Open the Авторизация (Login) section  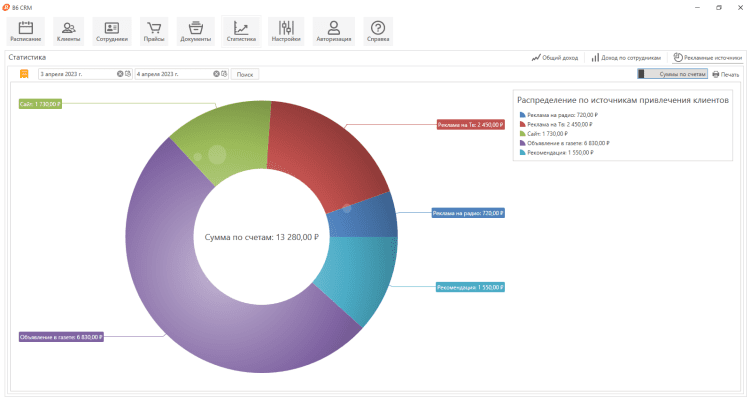coord(333,31)
